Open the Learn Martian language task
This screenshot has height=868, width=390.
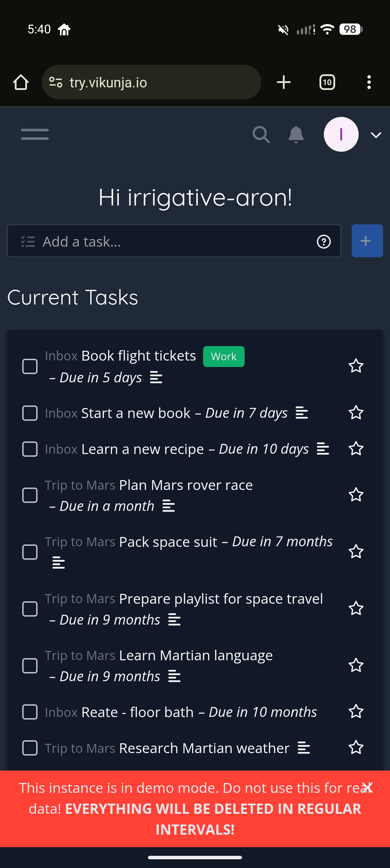point(196,656)
